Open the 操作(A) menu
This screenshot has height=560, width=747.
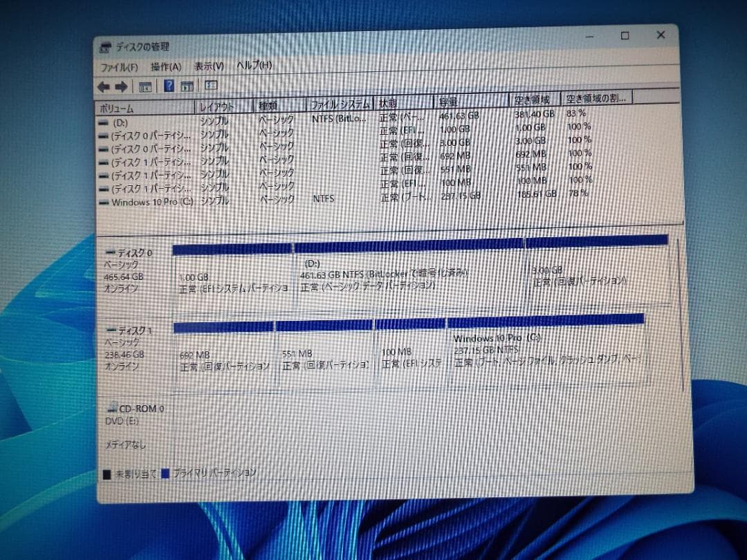(165, 66)
